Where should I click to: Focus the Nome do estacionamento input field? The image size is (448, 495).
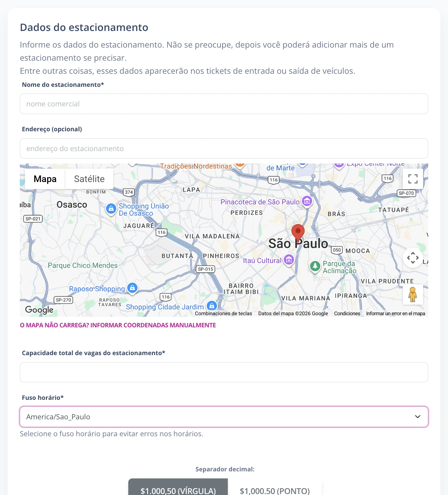pos(224,104)
